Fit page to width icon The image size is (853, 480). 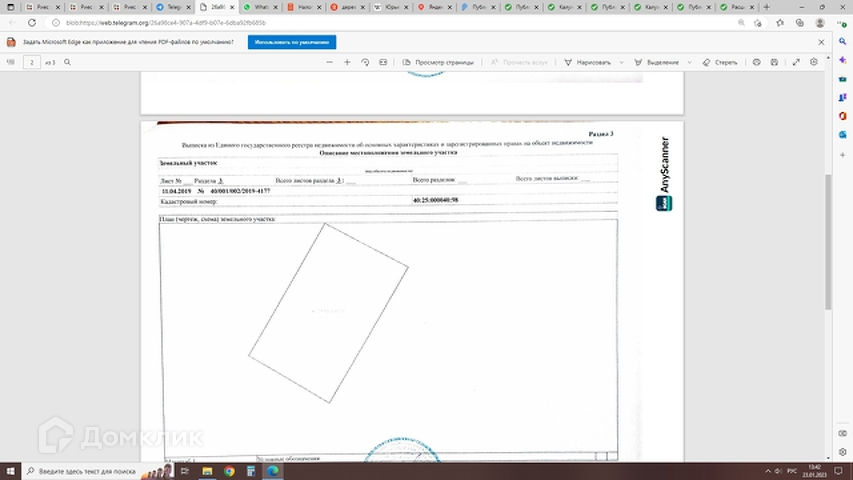[x=383, y=62]
